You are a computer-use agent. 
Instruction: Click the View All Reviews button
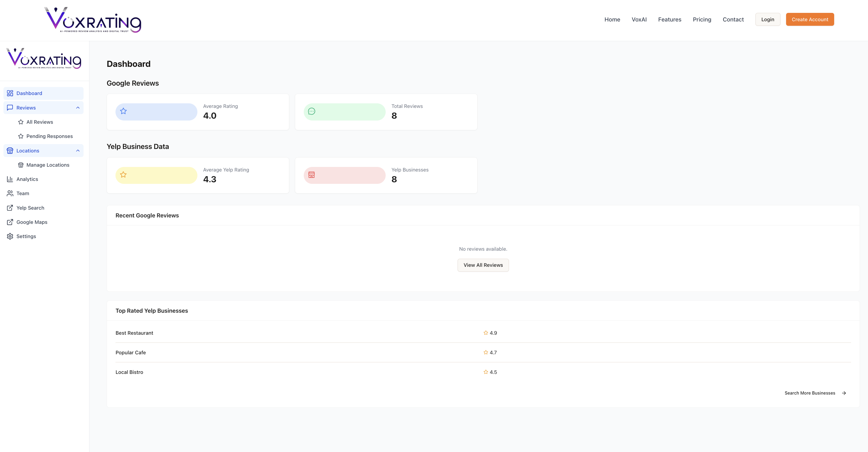[x=483, y=265]
